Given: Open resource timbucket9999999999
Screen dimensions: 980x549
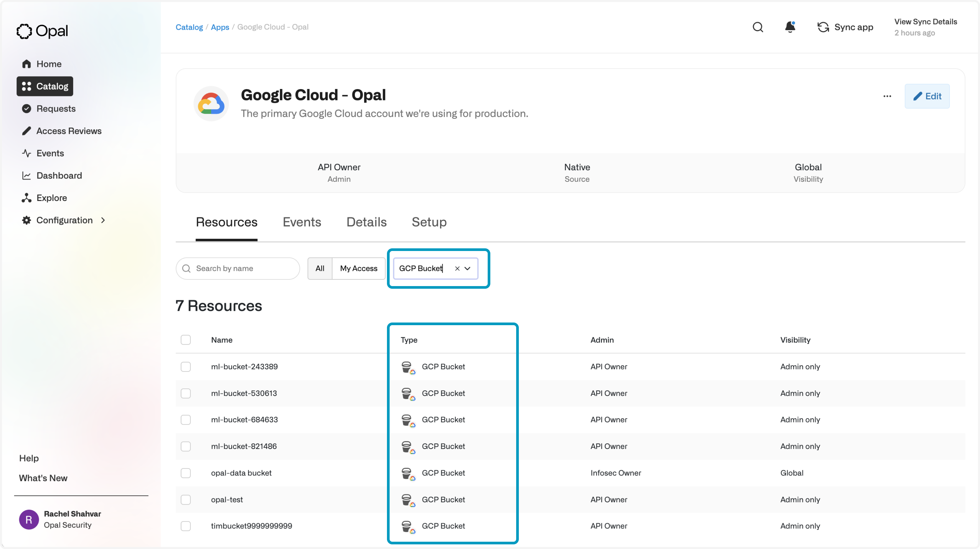Looking at the screenshot, I should [251, 526].
